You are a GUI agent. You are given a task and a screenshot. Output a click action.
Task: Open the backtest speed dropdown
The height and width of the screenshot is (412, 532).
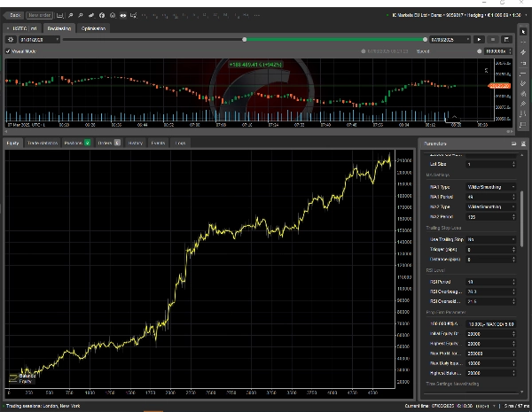[x=498, y=51]
